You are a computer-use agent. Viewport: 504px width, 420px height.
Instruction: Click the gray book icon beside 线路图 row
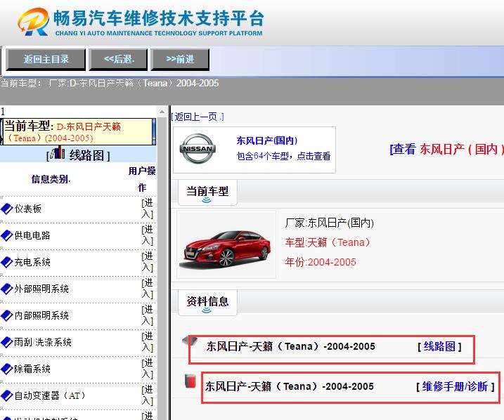(x=190, y=341)
